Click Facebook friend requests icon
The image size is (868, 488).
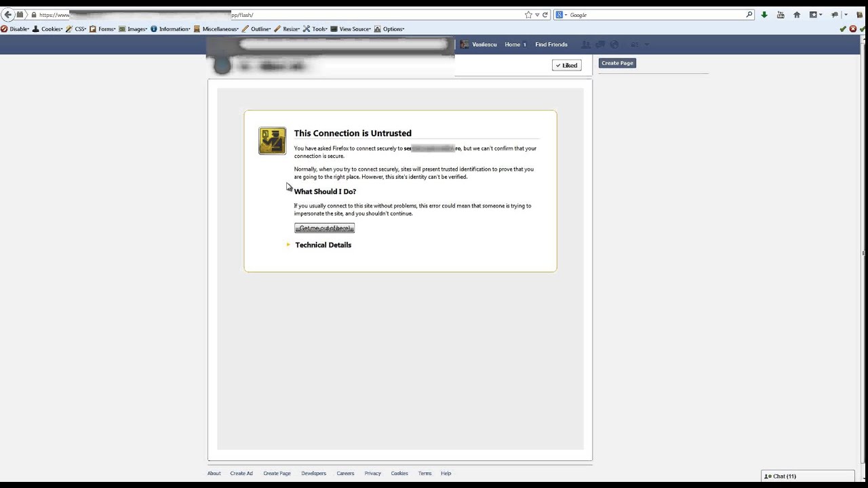tap(586, 45)
